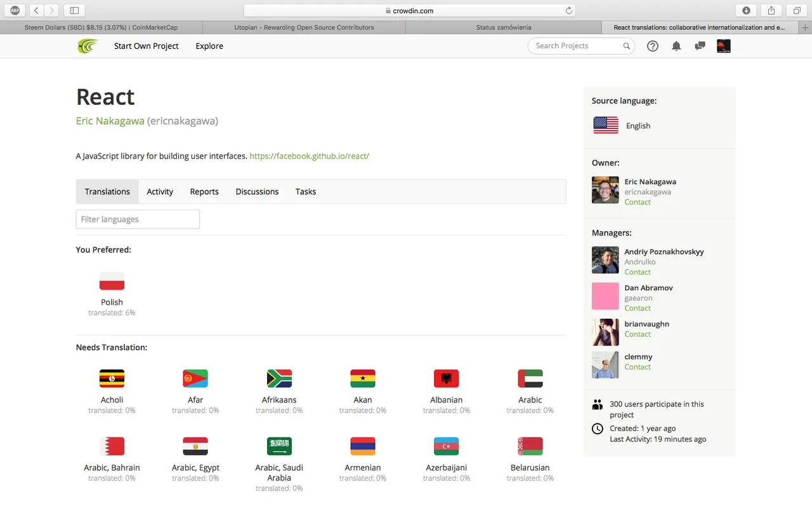The height and width of the screenshot is (508, 812).
Task: Contact manager brianvaughn
Action: (638, 334)
